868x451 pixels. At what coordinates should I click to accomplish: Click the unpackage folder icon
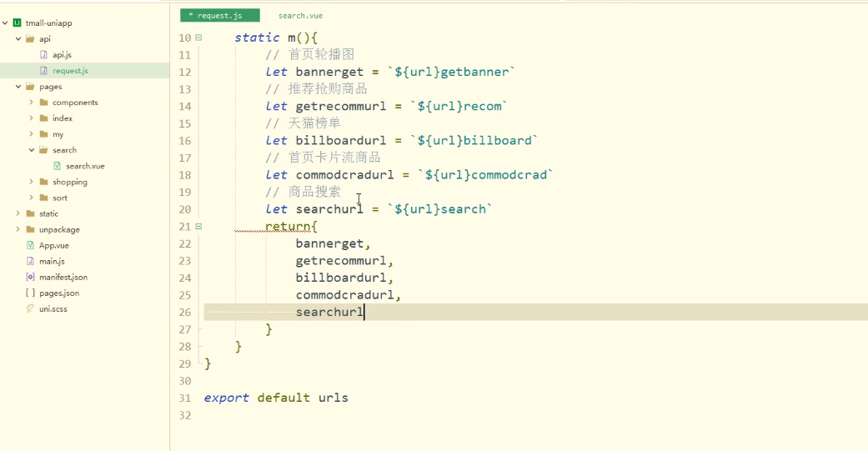click(31, 229)
